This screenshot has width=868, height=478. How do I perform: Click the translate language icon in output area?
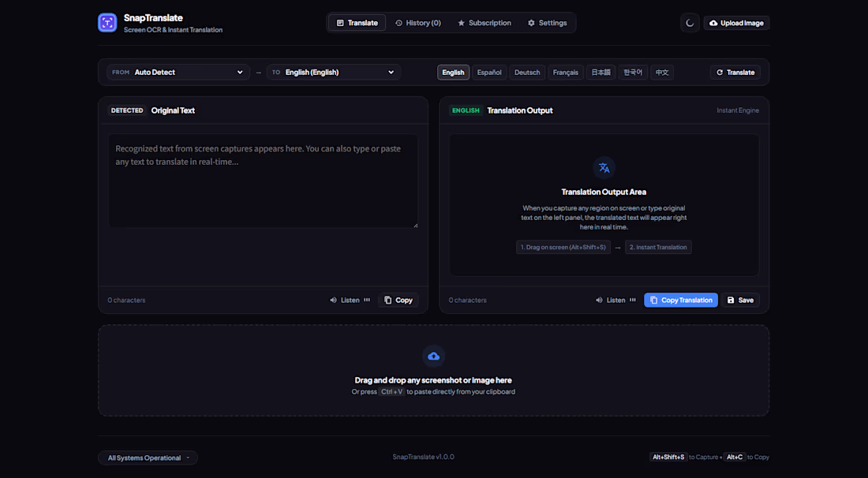click(x=604, y=168)
